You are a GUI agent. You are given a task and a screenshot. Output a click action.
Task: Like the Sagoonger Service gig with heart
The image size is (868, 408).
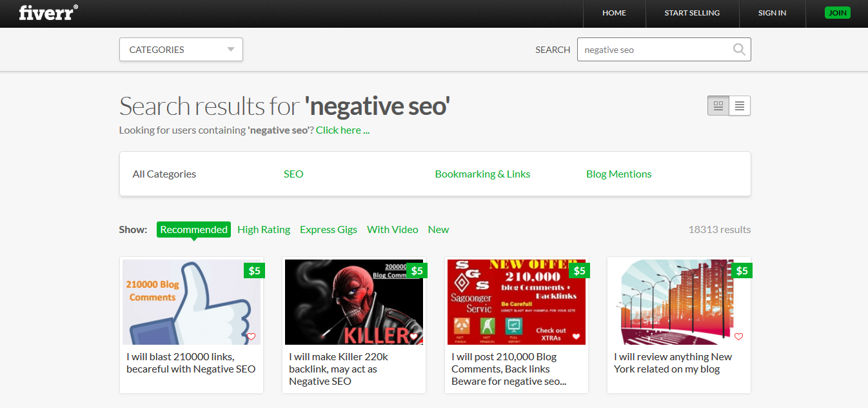pyautogui.click(x=577, y=336)
